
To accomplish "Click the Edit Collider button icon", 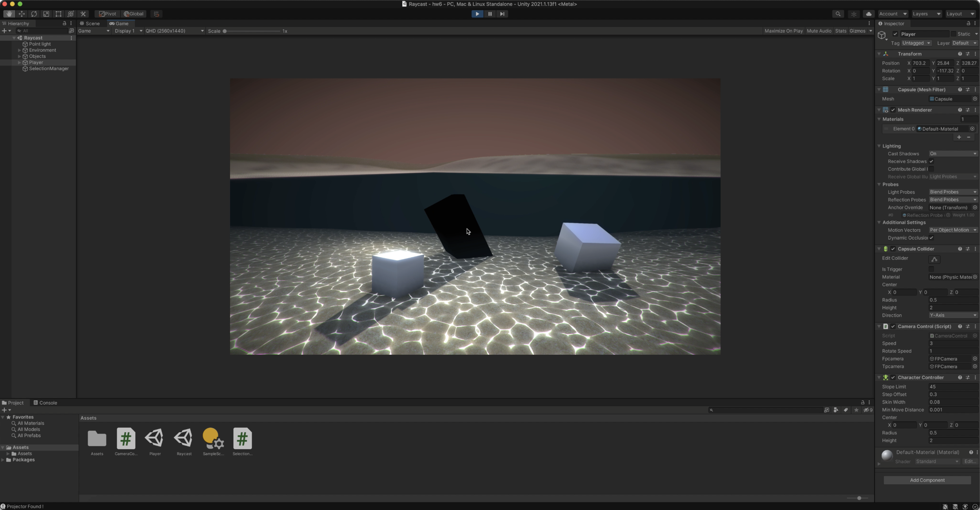I will pos(935,259).
